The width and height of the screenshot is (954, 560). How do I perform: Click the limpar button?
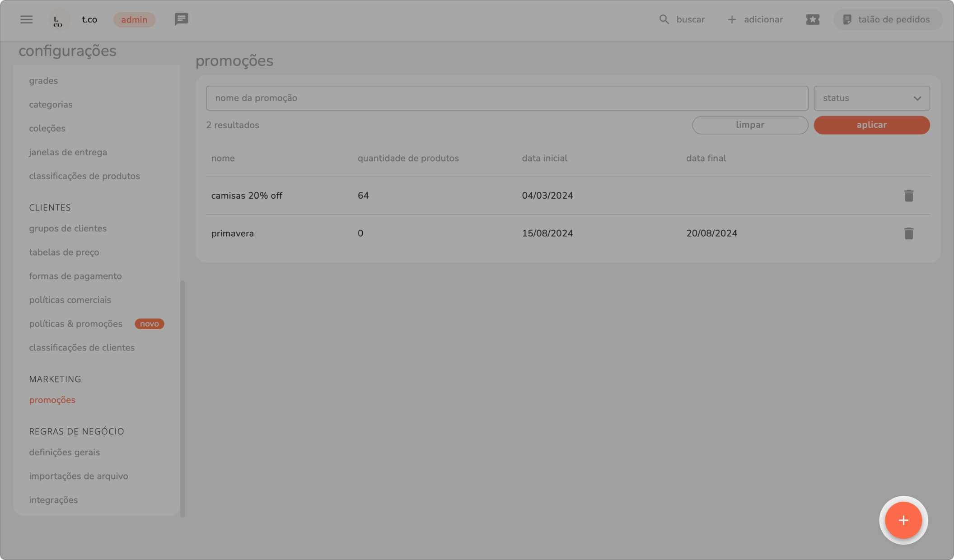[750, 125]
